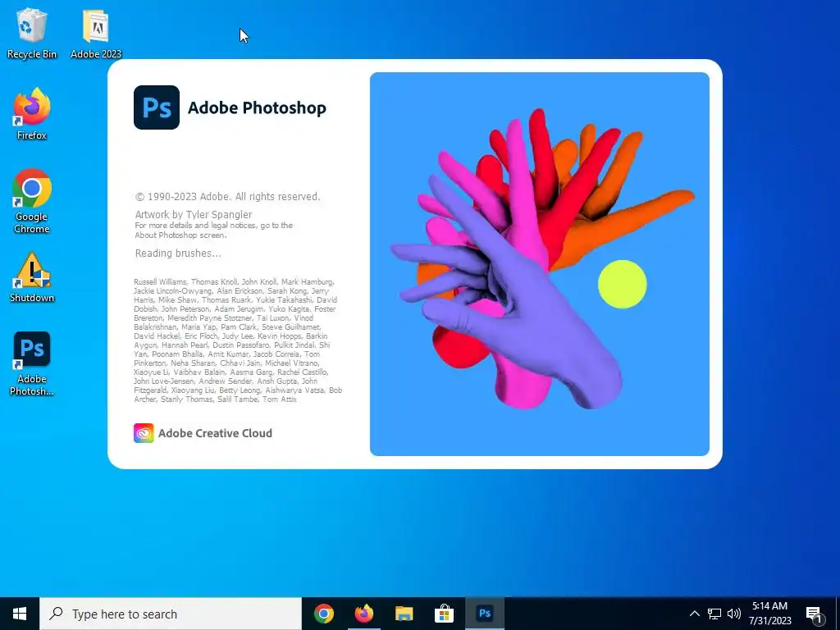Launch Chrome from the taskbar
This screenshot has height=630, width=840.
(x=323, y=614)
